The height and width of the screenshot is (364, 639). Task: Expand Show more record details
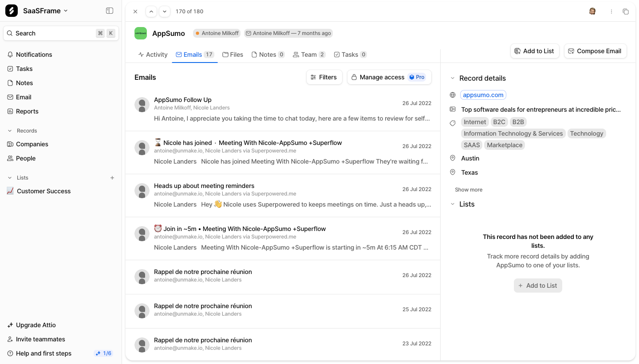click(469, 190)
